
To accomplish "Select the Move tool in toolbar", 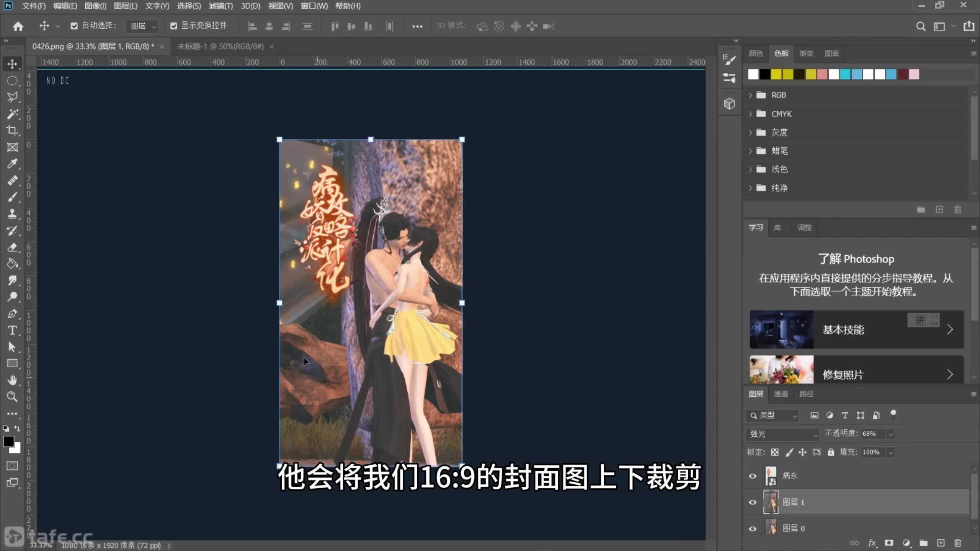I will coord(12,64).
